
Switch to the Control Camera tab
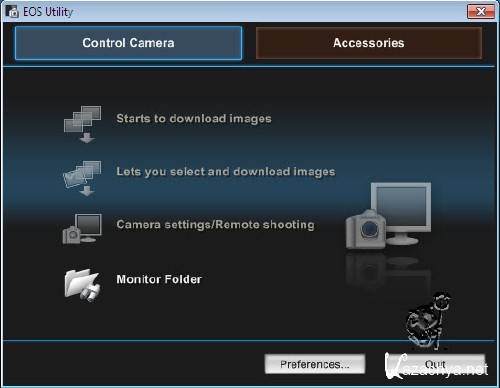coord(128,43)
